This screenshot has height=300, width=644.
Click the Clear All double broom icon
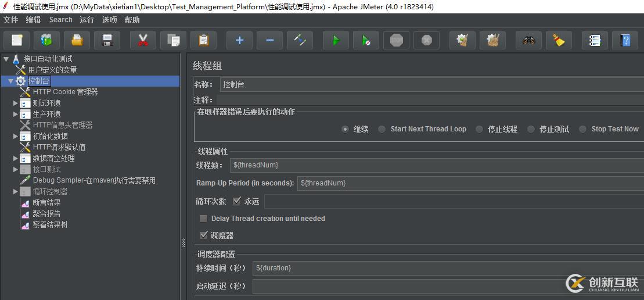(x=493, y=40)
